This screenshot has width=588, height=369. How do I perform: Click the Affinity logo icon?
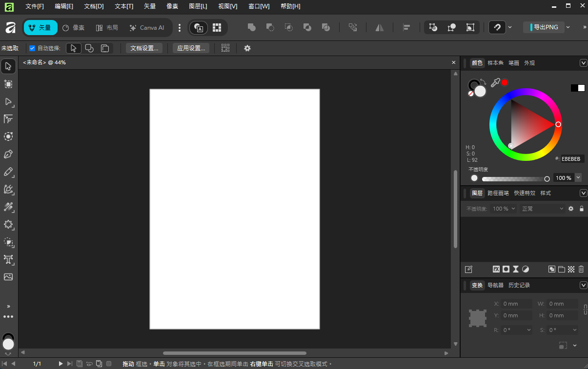point(10,28)
